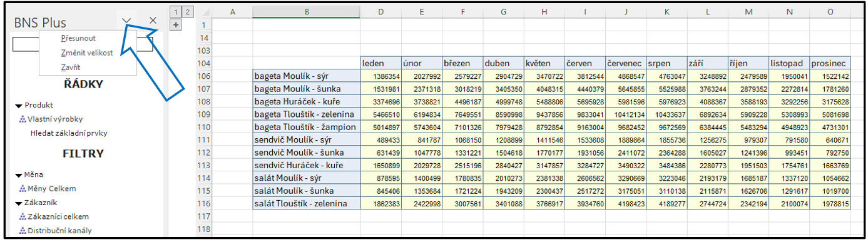This screenshot has width=868, height=242.
Task: Click the cell with value 489433
Action: coord(381,139)
